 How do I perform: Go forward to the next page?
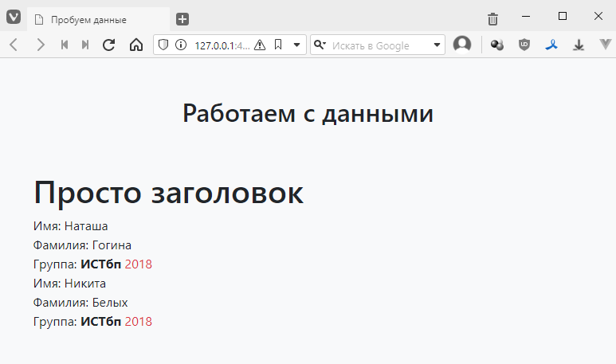pyautogui.click(x=40, y=45)
